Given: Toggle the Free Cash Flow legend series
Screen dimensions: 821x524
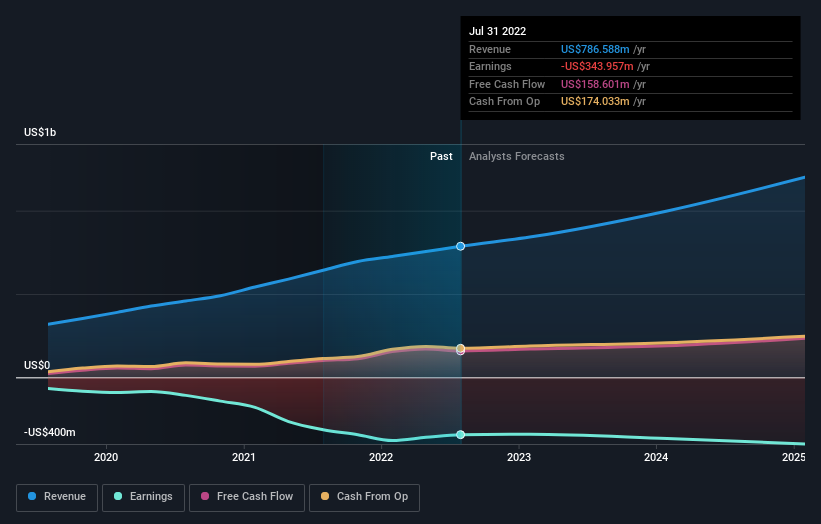Looking at the screenshot, I should pos(247,497).
